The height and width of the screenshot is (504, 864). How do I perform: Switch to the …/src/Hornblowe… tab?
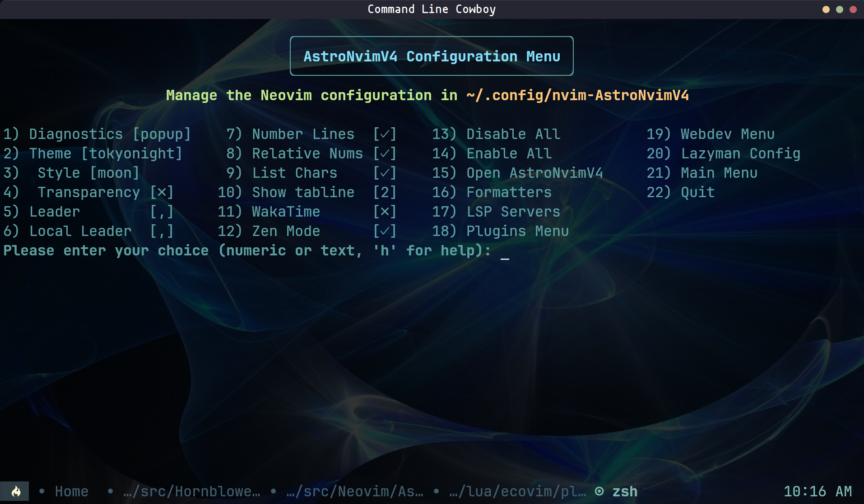(x=192, y=491)
